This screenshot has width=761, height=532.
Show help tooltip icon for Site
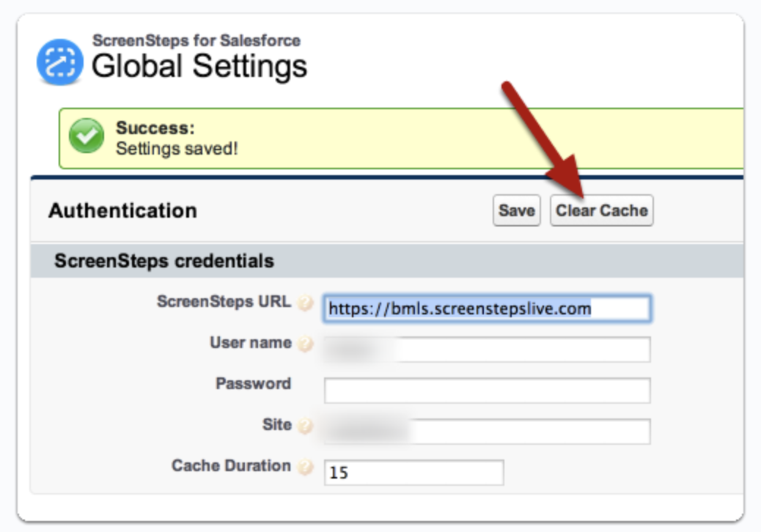pos(306,426)
